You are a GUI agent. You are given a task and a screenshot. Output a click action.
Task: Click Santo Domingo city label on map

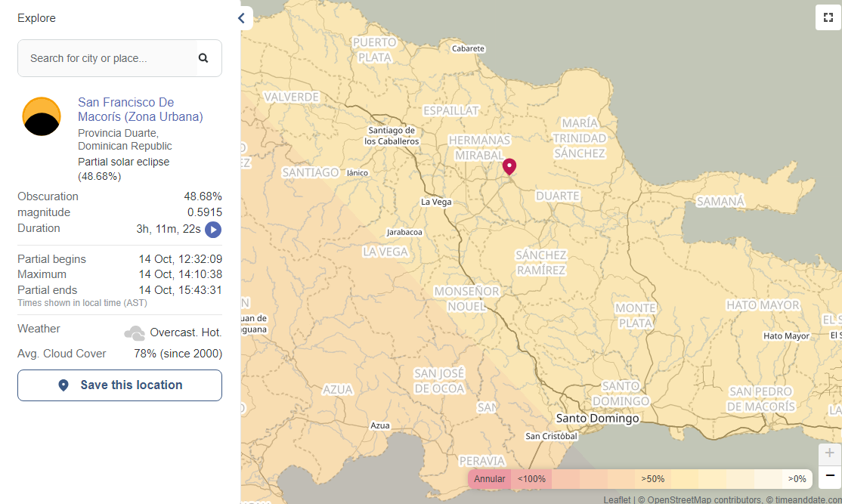tap(597, 418)
